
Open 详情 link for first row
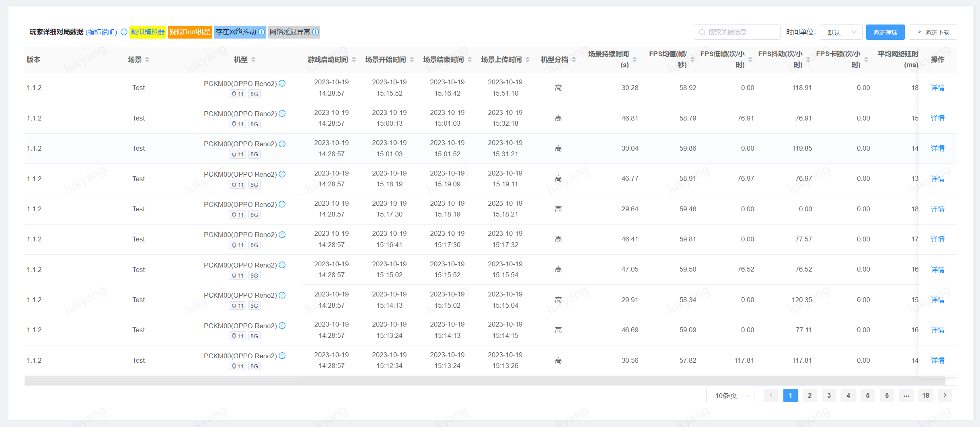(x=937, y=88)
